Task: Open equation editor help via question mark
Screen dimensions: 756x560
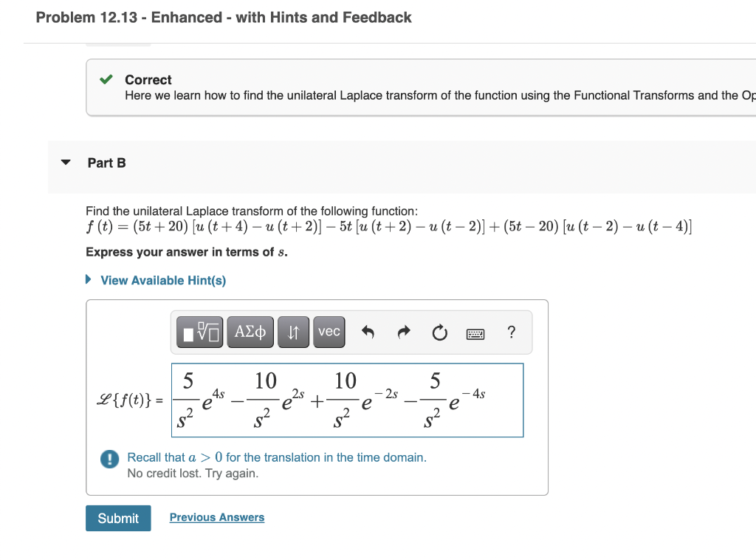Action: tap(512, 333)
